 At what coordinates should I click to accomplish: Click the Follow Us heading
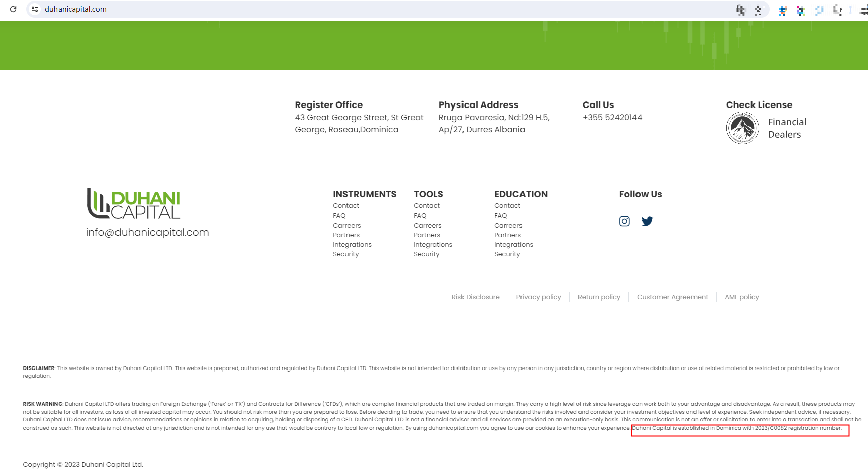641,194
